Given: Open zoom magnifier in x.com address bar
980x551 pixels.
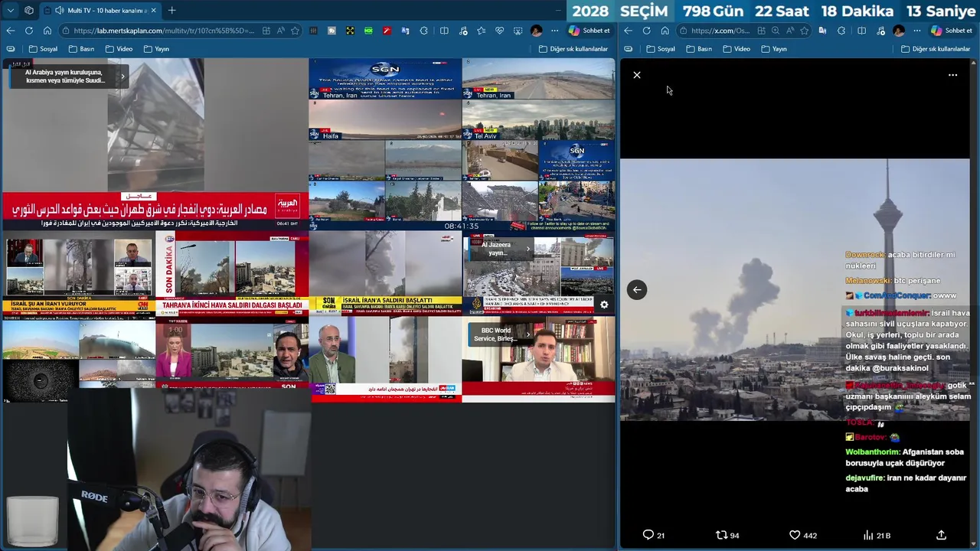Looking at the screenshot, I should tap(776, 31).
